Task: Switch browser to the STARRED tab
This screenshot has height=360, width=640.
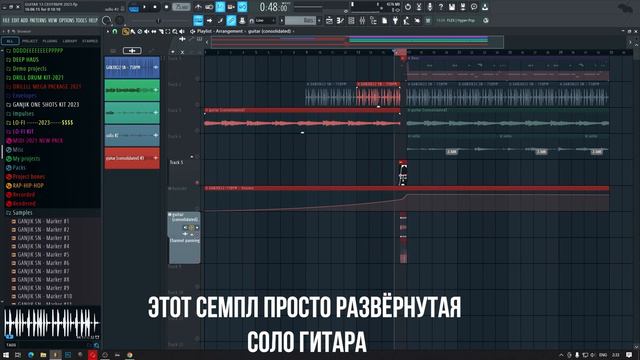Action: pos(90,41)
